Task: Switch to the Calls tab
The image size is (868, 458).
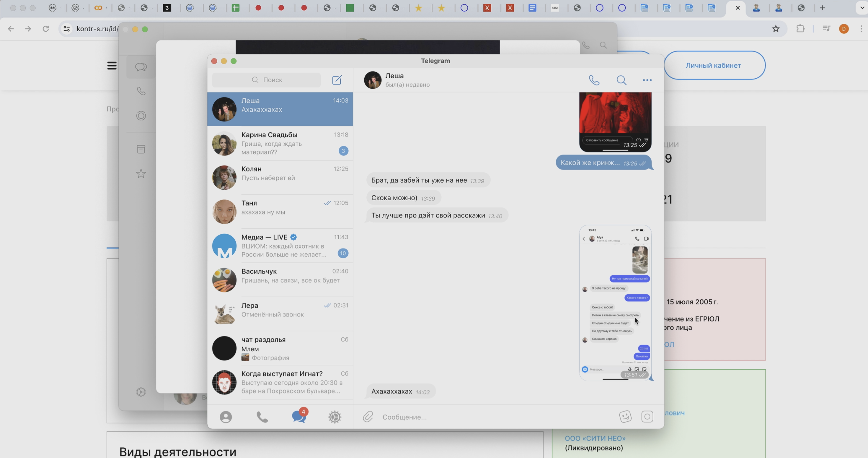Action: [x=262, y=417]
